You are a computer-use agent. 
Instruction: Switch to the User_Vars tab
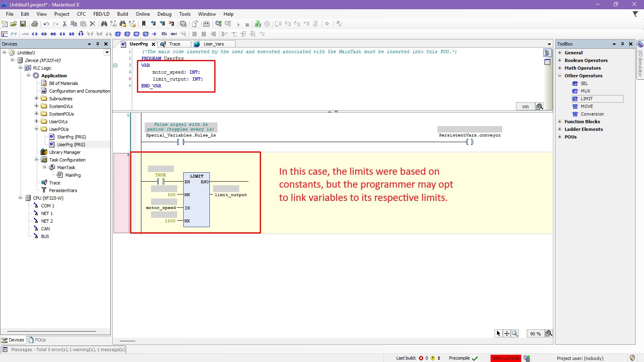(213, 44)
